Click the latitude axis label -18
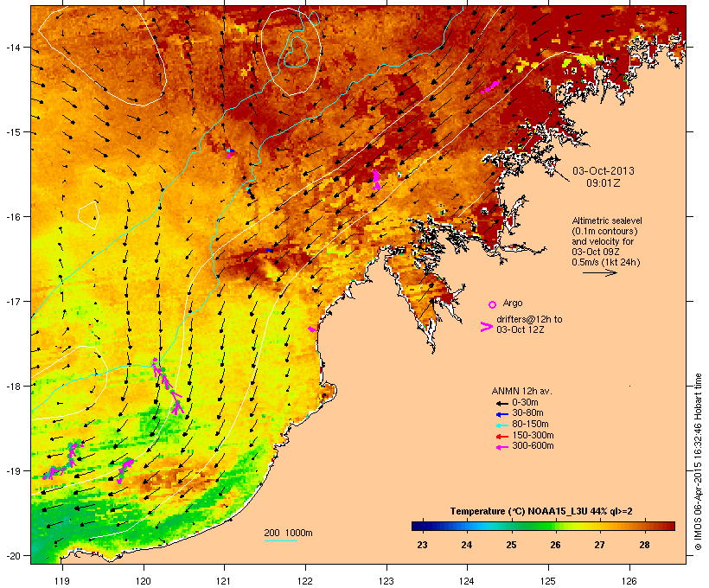This screenshot has width=709, height=588. 12,387
